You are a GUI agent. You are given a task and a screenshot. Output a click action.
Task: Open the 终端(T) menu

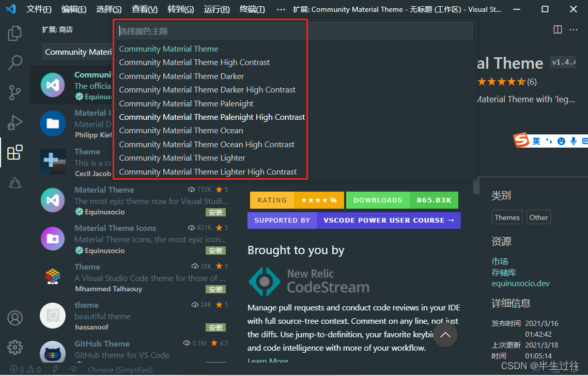click(x=252, y=9)
